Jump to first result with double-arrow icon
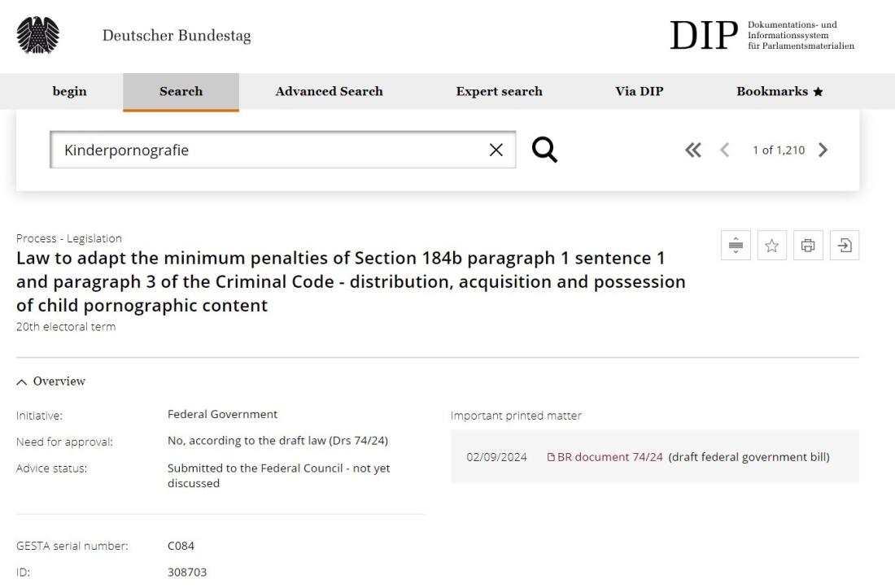The height and width of the screenshot is (588, 895). click(693, 150)
